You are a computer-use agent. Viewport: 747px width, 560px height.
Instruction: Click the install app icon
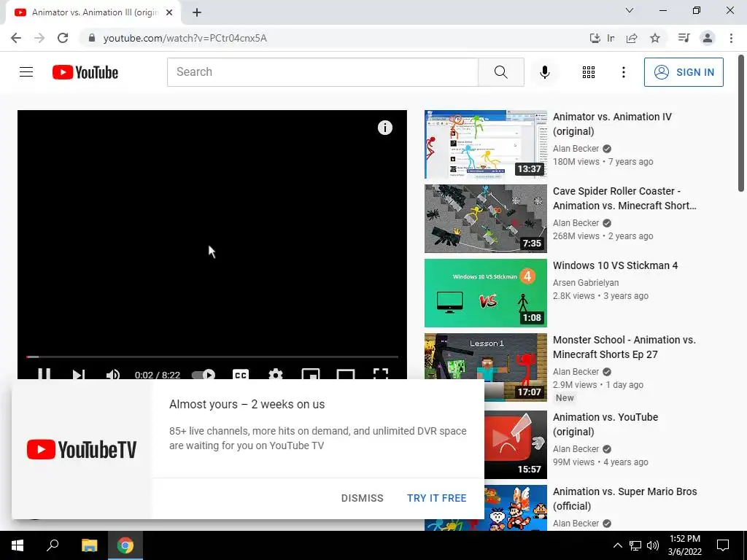coord(594,38)
